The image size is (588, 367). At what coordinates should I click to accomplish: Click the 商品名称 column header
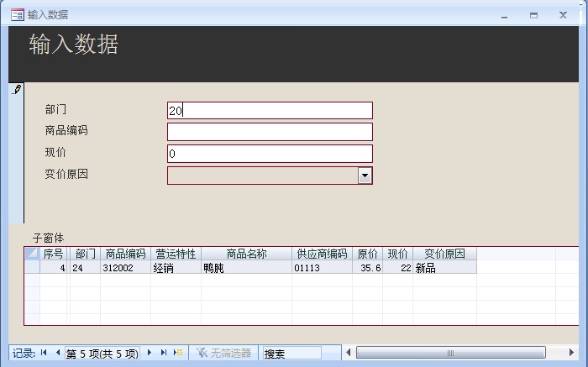click(x=246, y=254)
